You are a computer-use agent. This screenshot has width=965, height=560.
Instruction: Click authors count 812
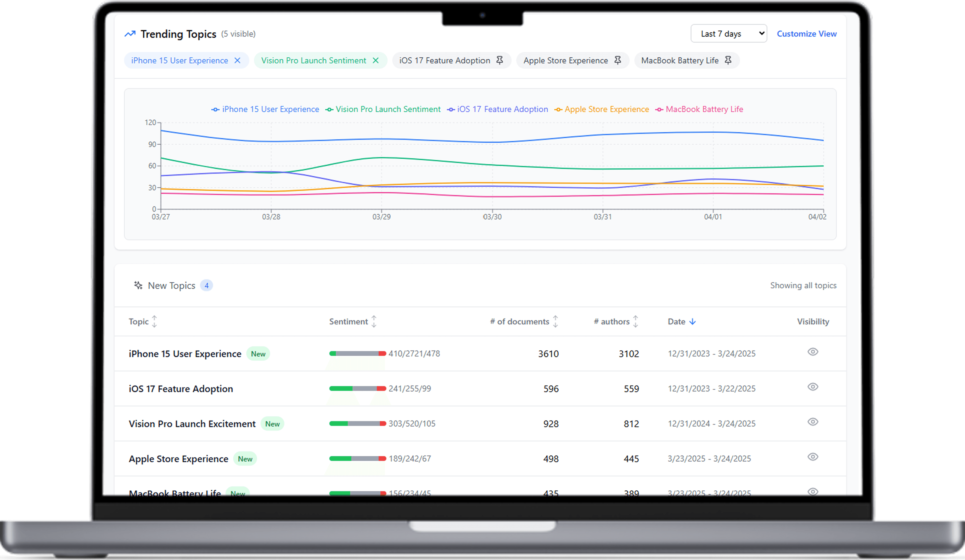[x=631, y=424]
